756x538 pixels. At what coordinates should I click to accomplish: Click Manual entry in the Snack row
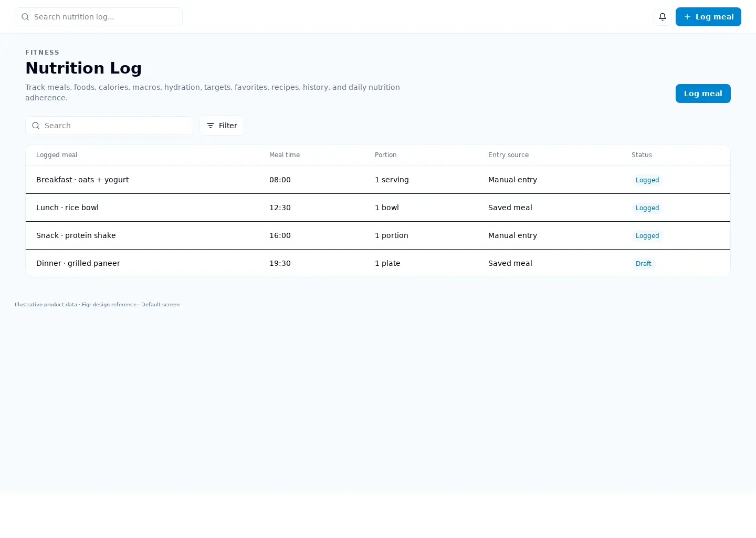(512, 235)
